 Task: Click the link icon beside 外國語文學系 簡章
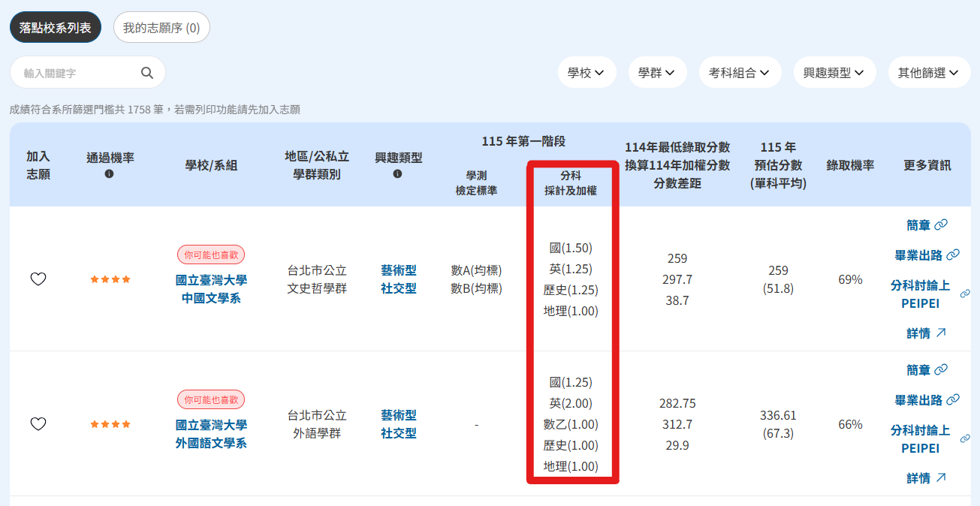coord(941,369)
